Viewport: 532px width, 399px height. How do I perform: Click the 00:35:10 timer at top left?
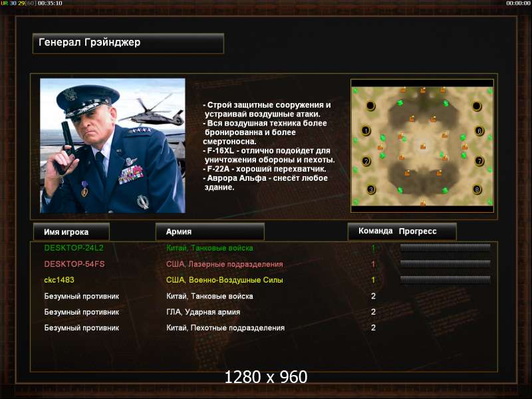[x=50, y=3]
